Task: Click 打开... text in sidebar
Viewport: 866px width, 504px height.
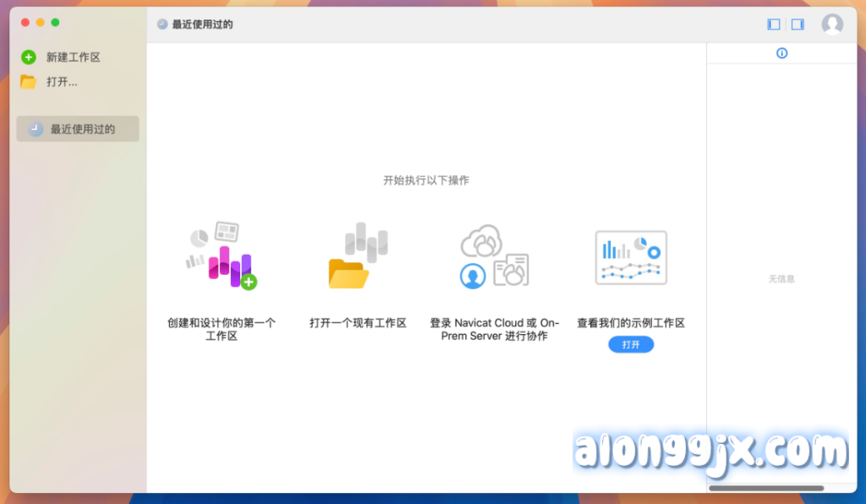Action: 62,82
